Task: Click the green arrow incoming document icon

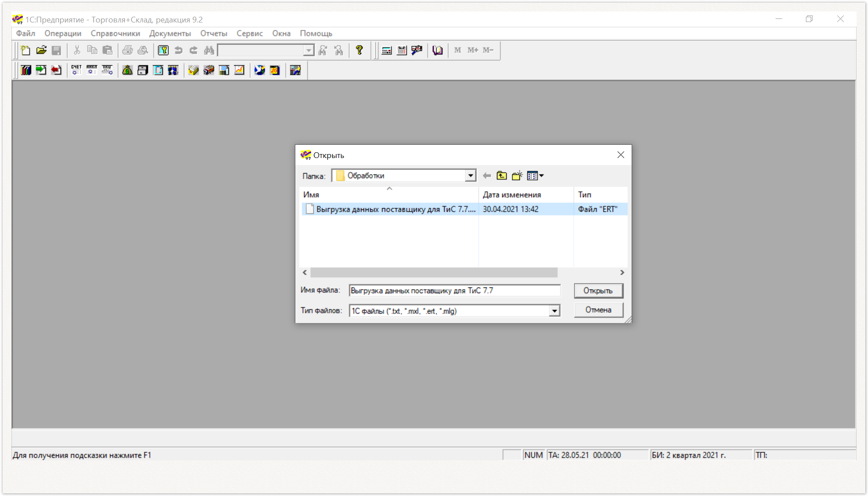Action: pyautogui.click(x=41, y=70)
